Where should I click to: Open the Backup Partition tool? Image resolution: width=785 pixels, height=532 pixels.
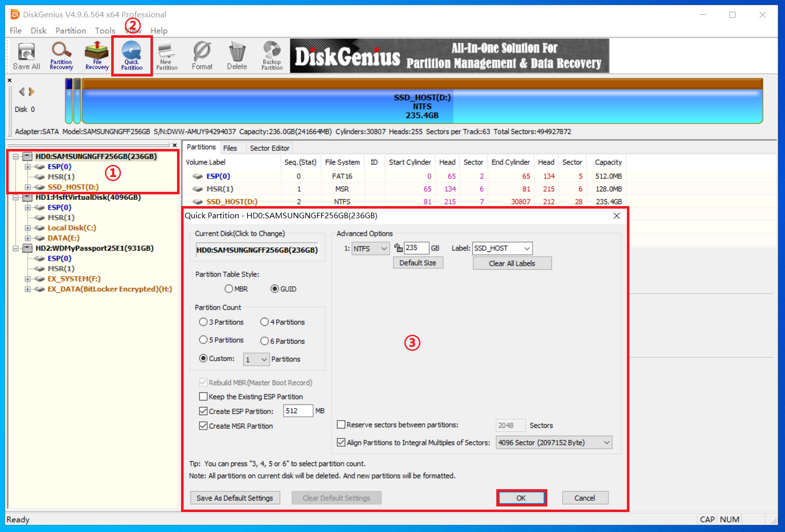(272, 56)
